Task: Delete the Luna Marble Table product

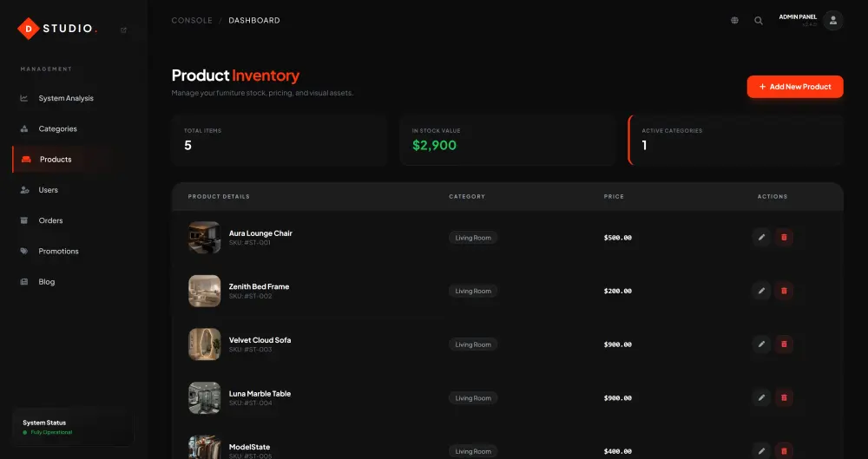Action: pos(784,397)
